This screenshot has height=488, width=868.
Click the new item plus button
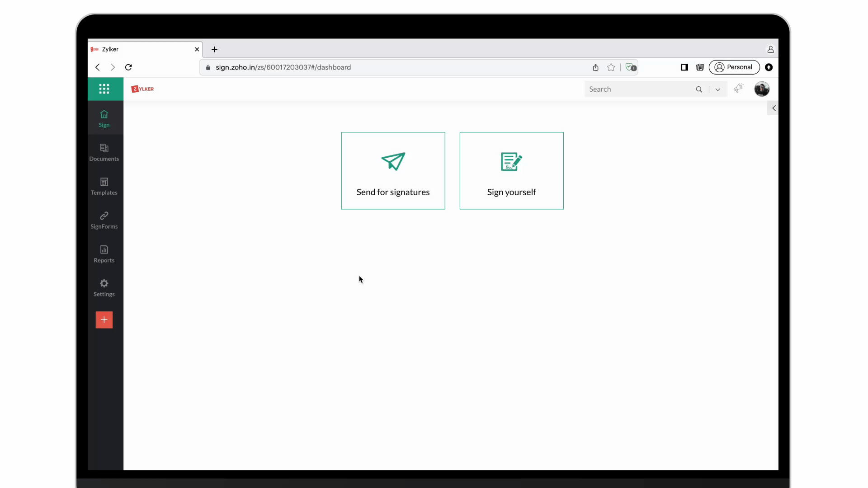[x=104, y=320]
